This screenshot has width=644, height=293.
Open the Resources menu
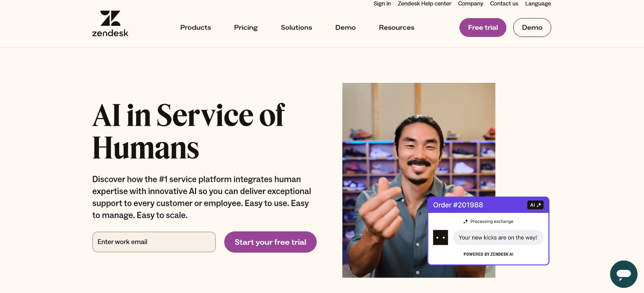397,28
